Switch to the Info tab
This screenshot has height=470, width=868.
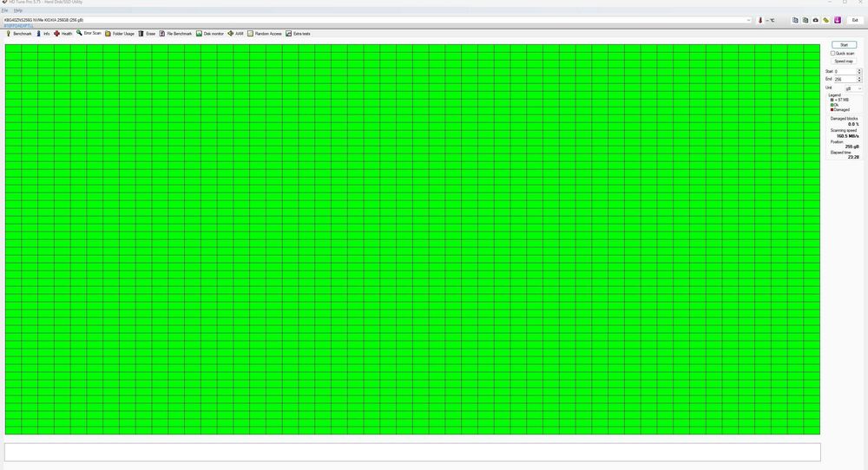coord(43,34)
